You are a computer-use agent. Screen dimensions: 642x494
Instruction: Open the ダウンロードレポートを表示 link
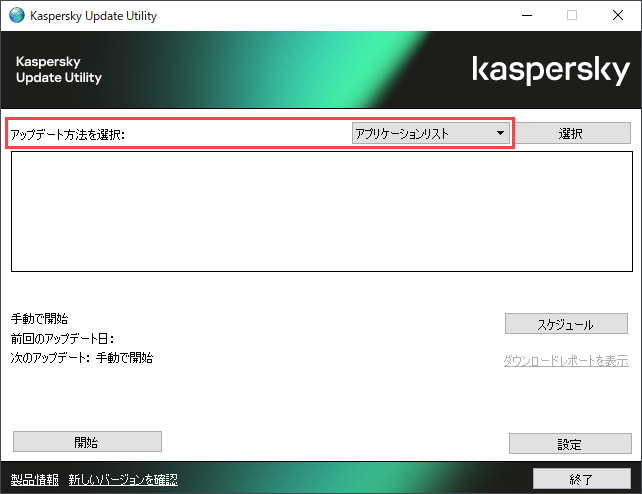(566, 361)
